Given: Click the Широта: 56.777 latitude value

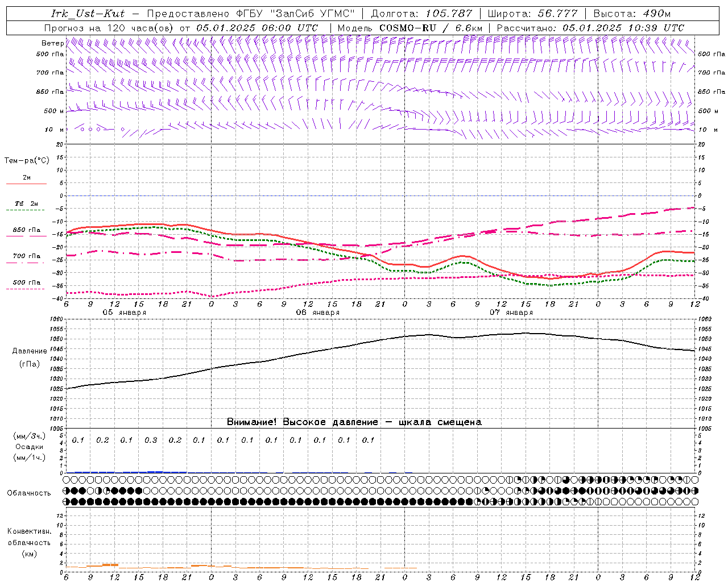Looking at the screenshot, I should 533,14.
